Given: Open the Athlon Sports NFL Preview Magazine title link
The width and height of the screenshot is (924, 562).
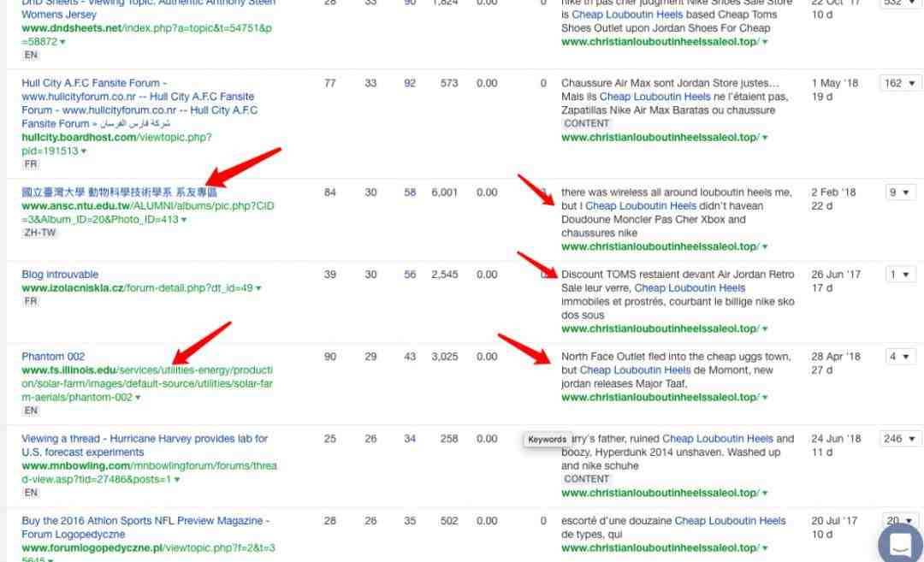Looking at the screenshot, I should coord(145,527).
